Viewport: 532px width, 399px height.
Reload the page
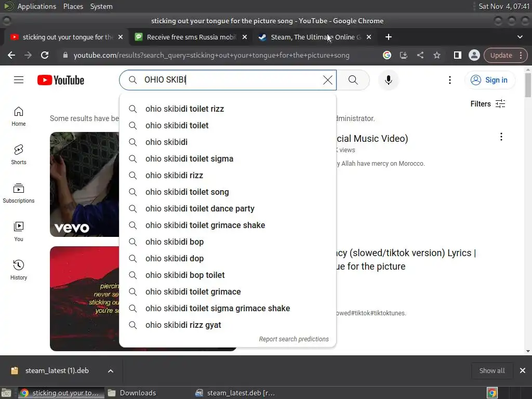(x=45, y=55)
